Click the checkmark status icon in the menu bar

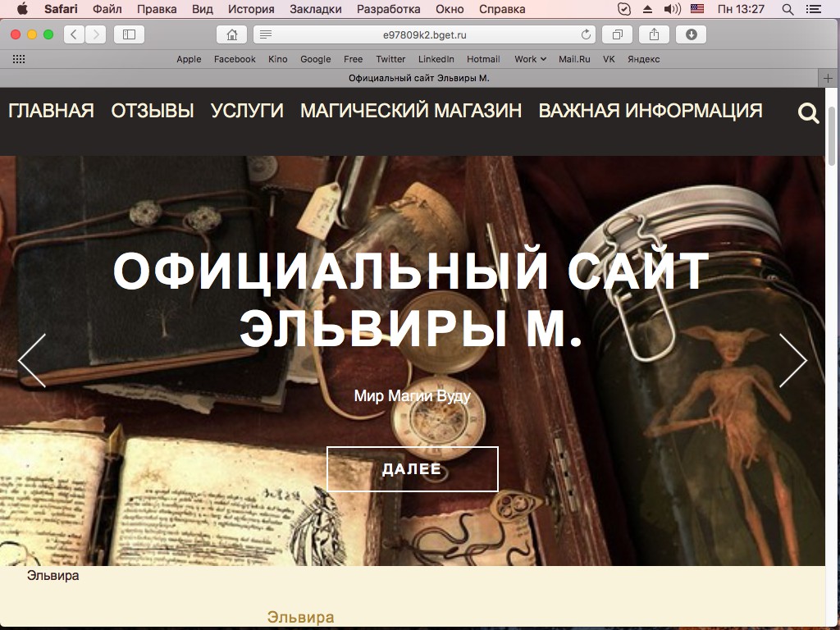[x=624, y=9]
